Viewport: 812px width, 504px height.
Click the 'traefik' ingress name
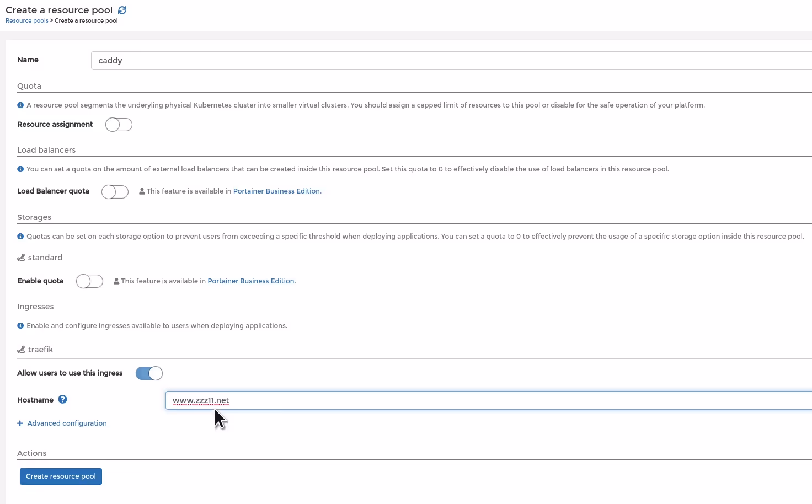pyautogui.click(x=41, y=350)
